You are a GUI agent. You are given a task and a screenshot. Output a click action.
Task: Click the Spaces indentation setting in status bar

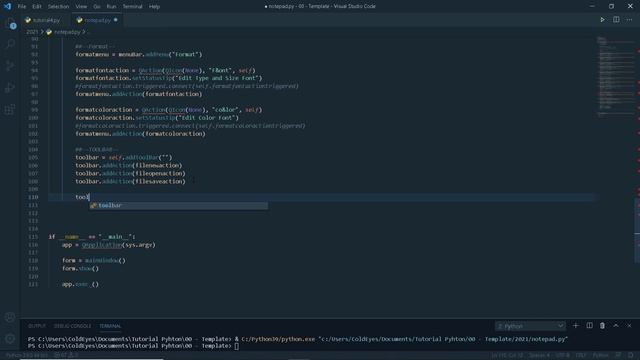[x=540, y=356]
